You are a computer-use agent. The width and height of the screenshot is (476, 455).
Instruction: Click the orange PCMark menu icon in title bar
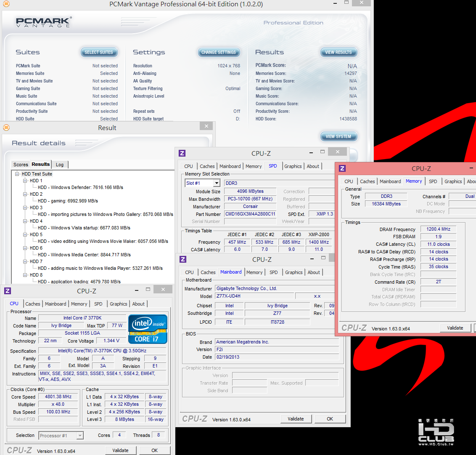(6, 4)
